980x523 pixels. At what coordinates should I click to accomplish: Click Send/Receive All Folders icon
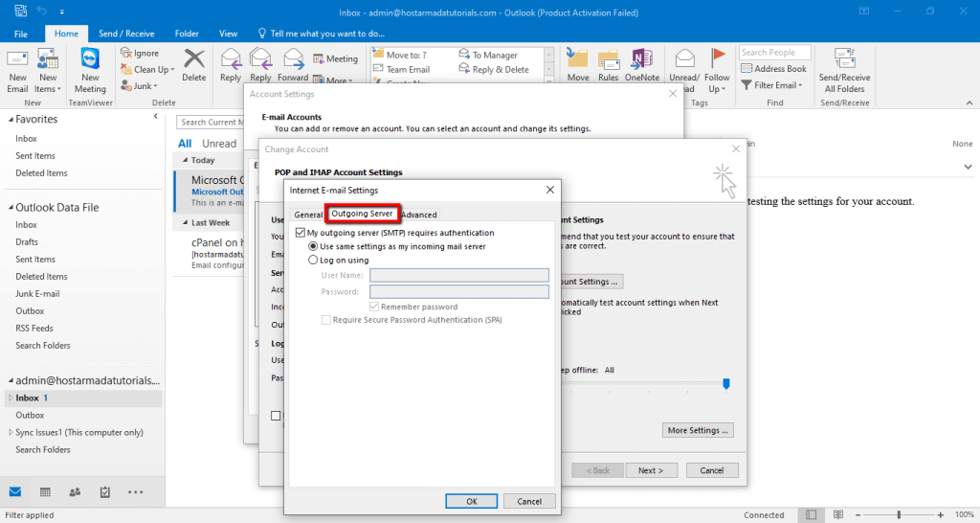click(x=844, y=58)
